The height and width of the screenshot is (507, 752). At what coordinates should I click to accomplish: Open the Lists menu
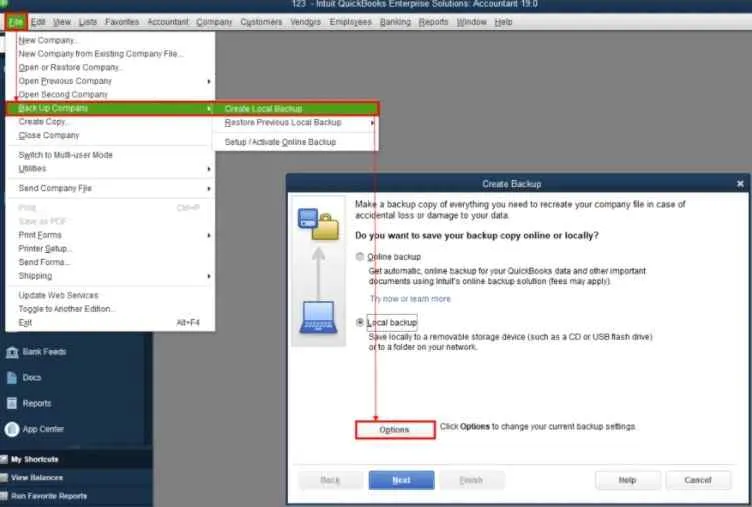pos(88,22)
